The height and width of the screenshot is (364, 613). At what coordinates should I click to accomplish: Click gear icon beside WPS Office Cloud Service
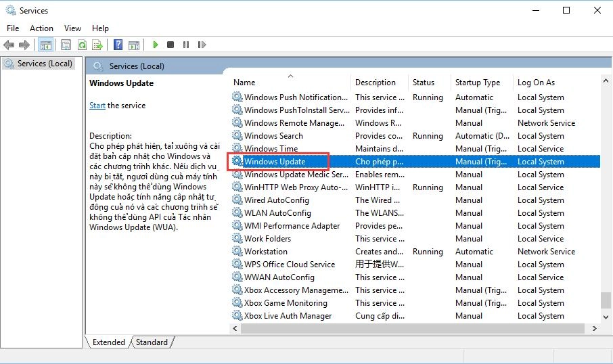click(237, 264)
